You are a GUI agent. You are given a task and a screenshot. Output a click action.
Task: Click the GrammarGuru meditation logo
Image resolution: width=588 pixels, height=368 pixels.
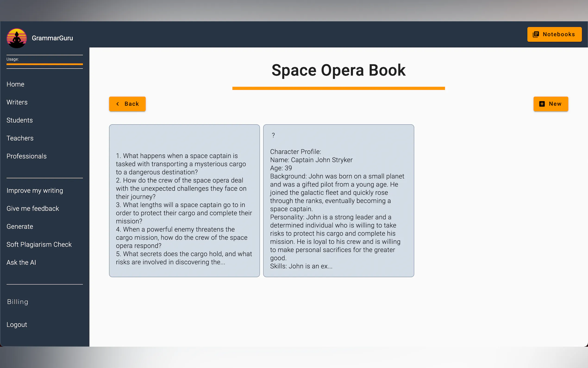tap(16, 38)
